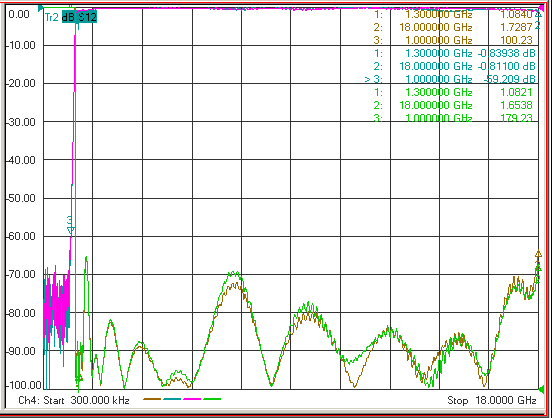The image size is (552, 418).
Task: Click the teal marker 1 readout -0.83938 dB
Action: [x=506, y=53]
